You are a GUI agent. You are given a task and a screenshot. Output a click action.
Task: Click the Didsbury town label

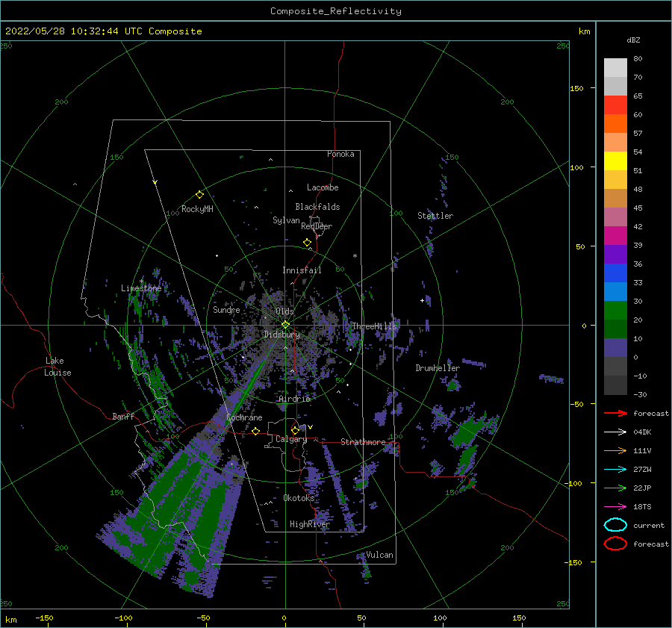coord(281,335)
